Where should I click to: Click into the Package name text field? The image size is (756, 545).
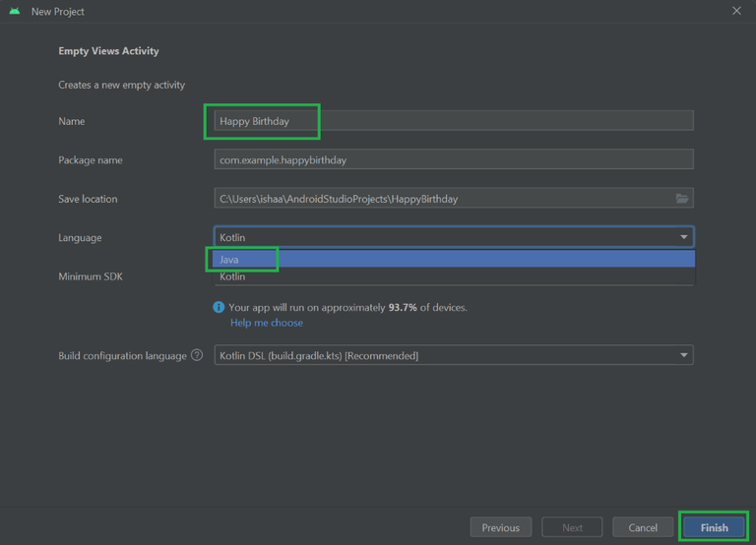(x=453, y=159)
